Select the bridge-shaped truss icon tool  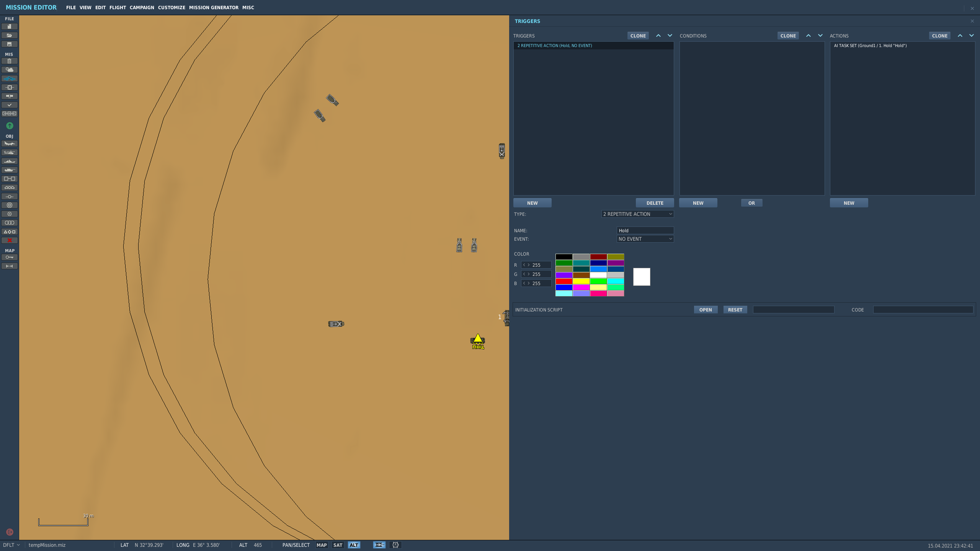pos(10,187)
